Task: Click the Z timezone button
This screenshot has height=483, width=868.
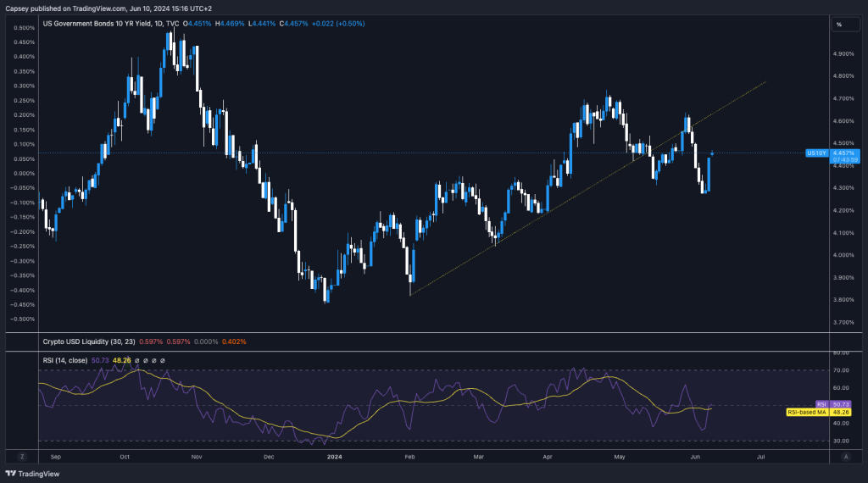Action: [22, 456]
